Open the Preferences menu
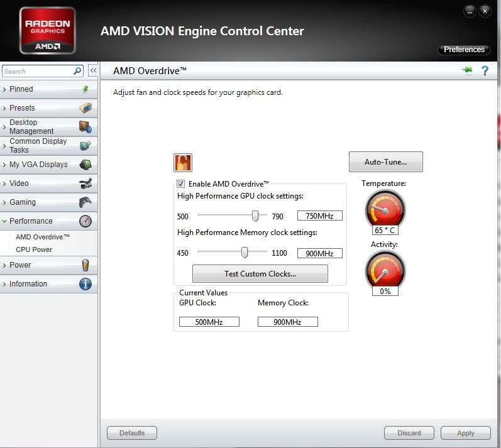The image size is (501, 448). tap(464, 50)
